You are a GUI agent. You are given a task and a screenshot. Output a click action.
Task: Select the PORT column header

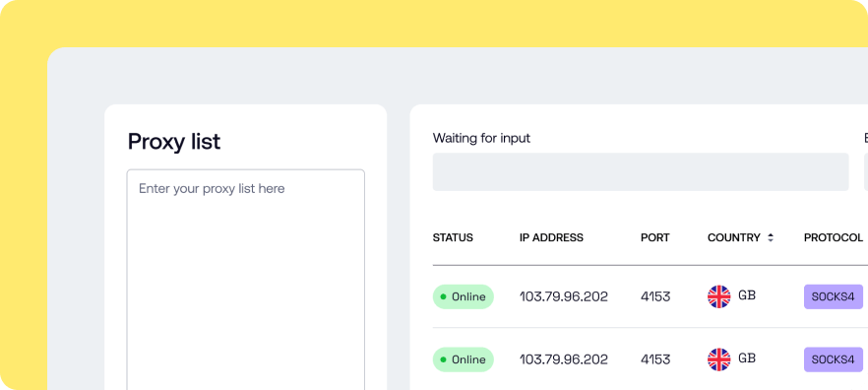pos(654,237)
